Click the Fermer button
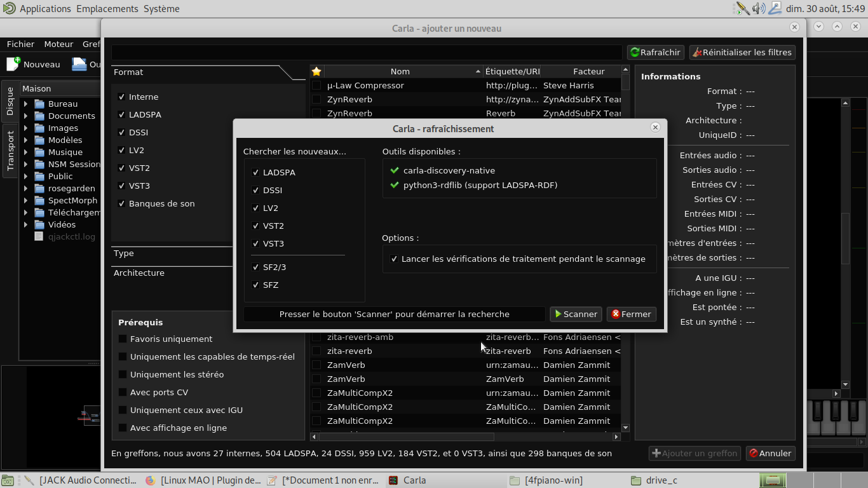868x488 pixels. tap(632, 314)
